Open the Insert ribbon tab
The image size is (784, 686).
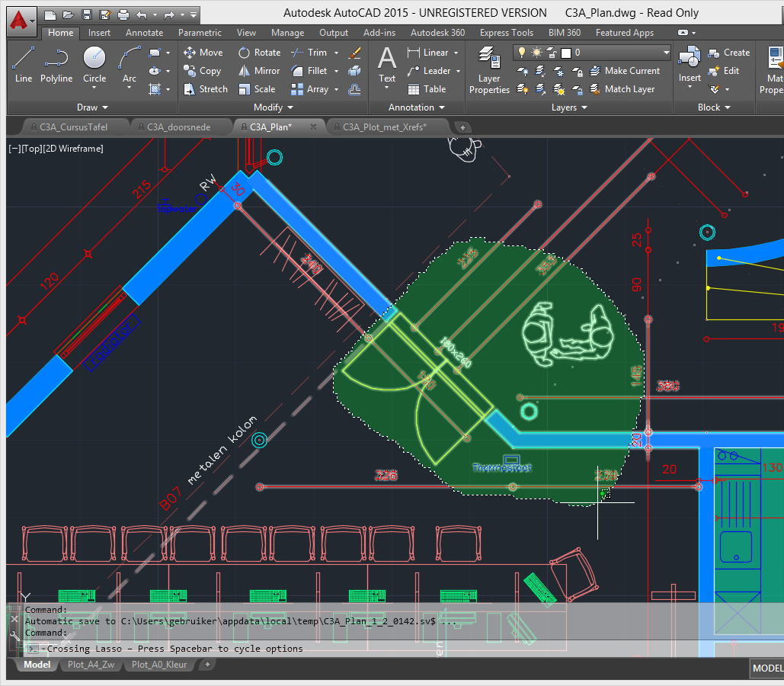click(99, 33)
